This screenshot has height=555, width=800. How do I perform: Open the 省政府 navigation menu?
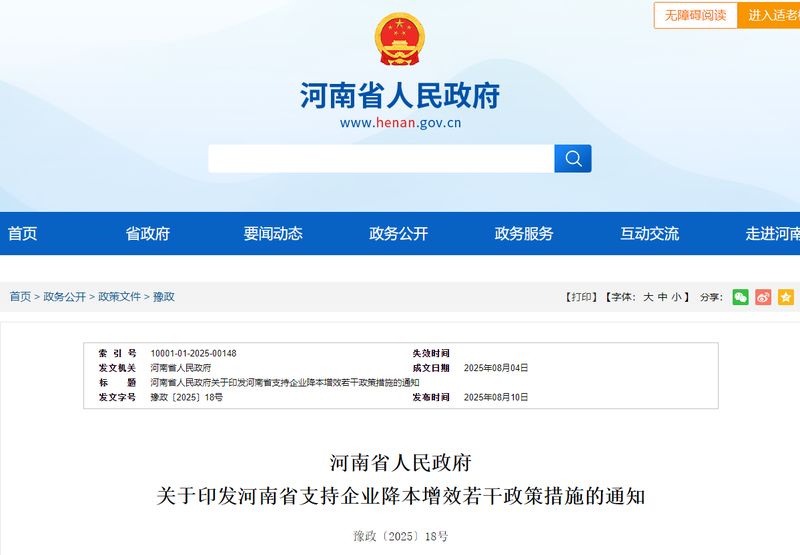(x=148, y=234)
